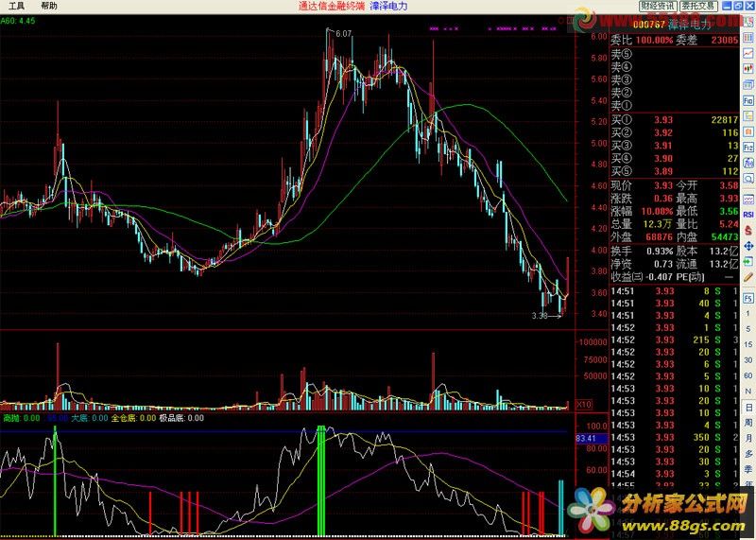Click the 买④ bid price 3.90 row

point(675,158)
